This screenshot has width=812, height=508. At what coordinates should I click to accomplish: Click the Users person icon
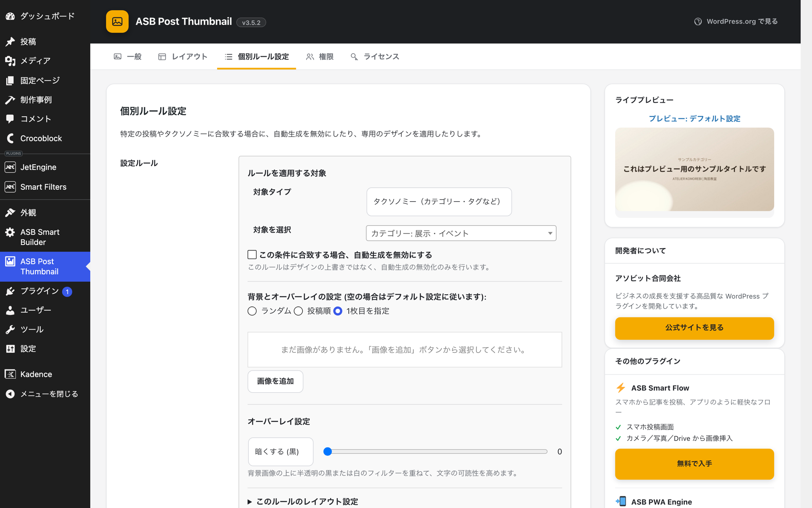pyautogui.click(x=10, y=310)
